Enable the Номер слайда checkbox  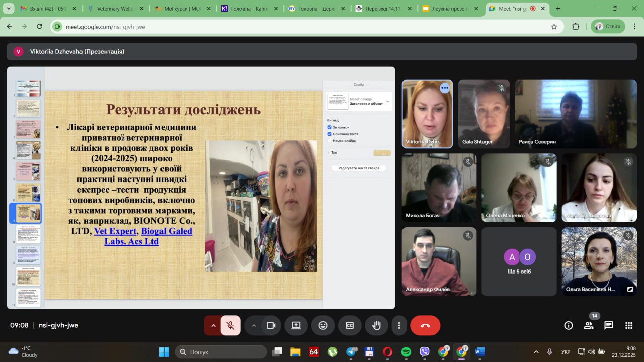pos(330,141)
